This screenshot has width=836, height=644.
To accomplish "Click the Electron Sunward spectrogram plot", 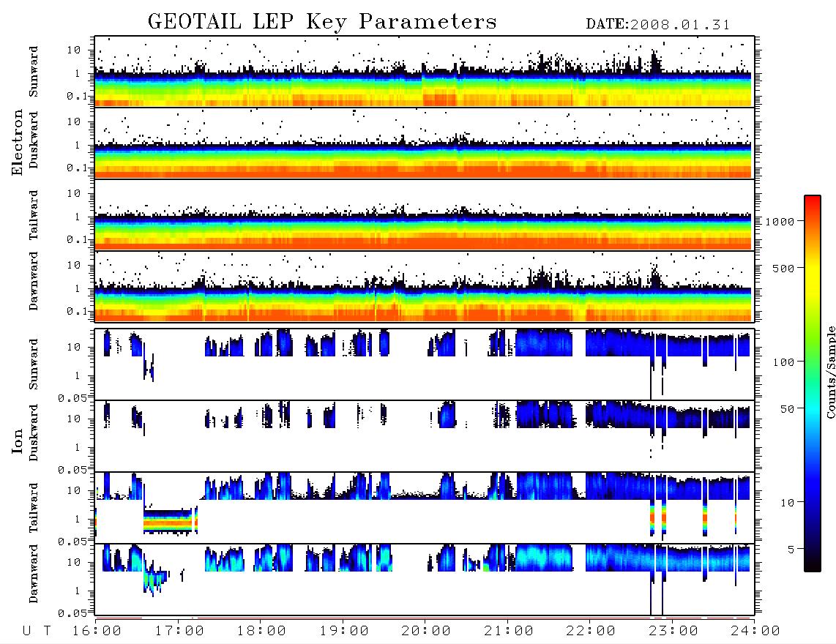I will tap(425, 72).
